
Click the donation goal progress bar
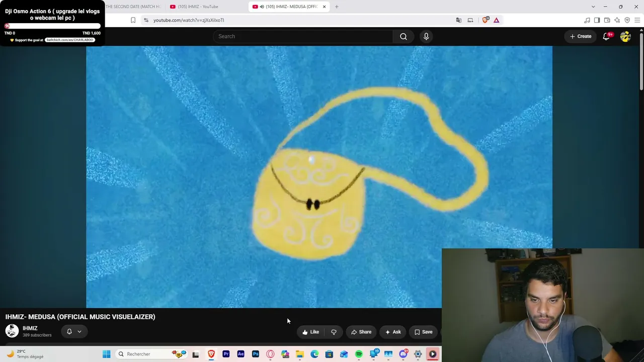tap(52, 26)
